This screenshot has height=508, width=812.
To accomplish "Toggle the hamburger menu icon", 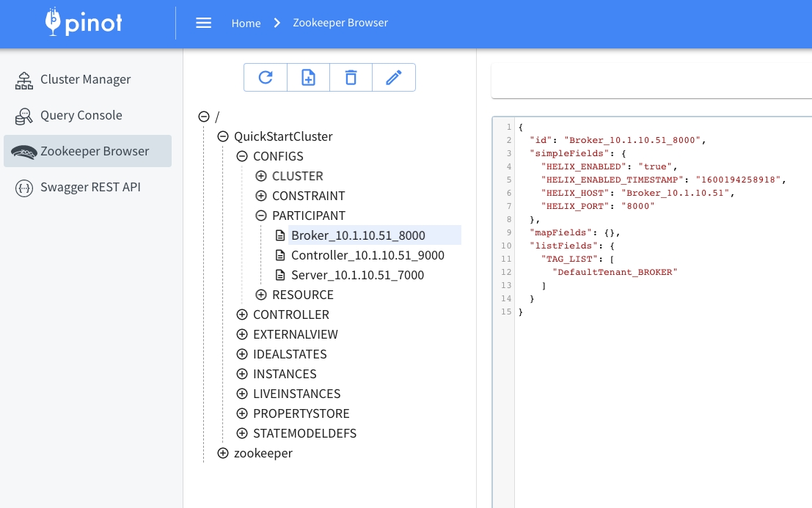I will click(204, 23).
